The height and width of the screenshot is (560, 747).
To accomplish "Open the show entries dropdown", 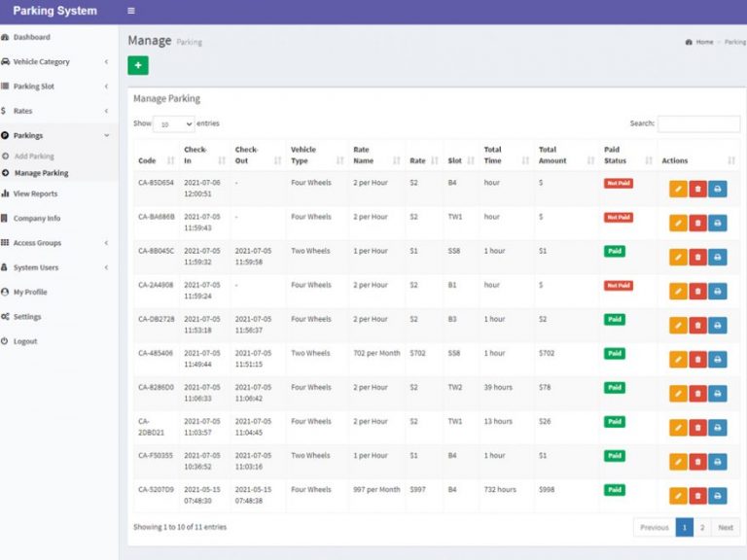I will click(175, 124).
